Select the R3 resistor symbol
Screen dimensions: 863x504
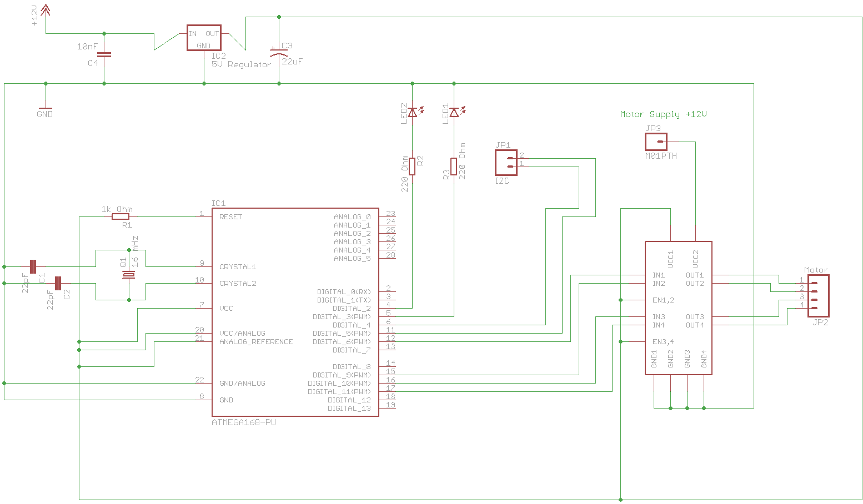coord(454,167)
